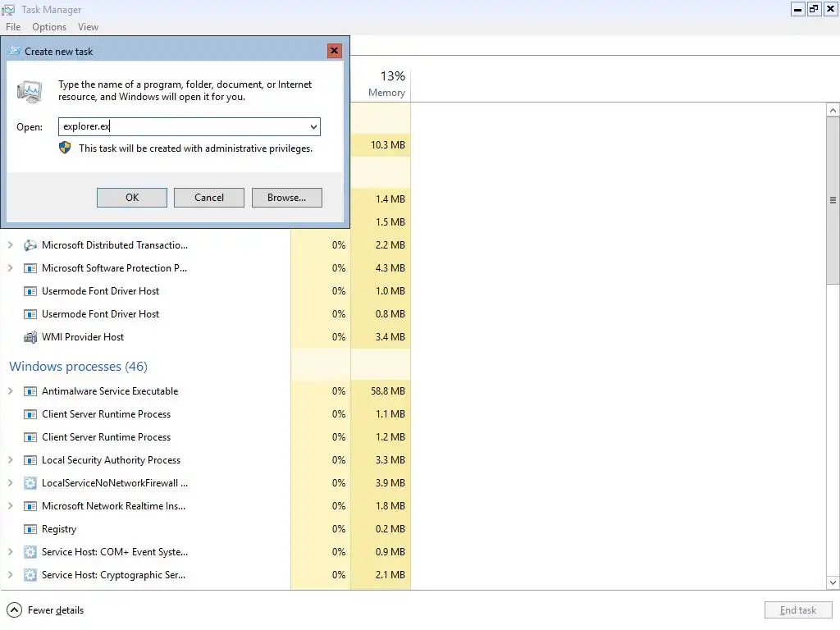
Task: Click the Browse... button
Action: (286, 198)
